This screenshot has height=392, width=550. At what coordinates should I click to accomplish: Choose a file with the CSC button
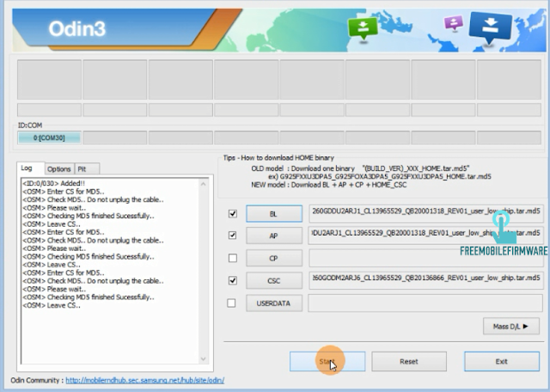tap(274, 281)
